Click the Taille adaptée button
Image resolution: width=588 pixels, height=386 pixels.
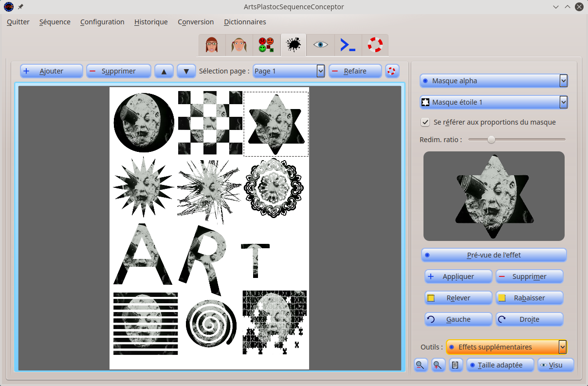pos(500,365)
